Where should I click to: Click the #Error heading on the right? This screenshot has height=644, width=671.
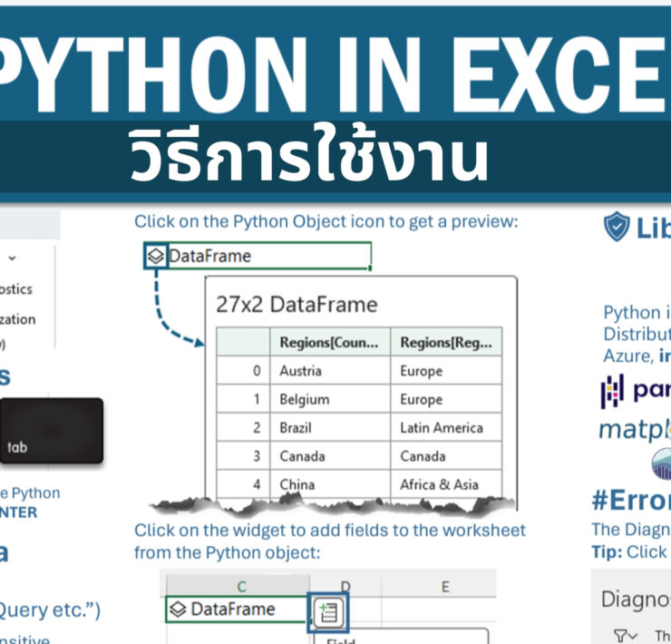click(x=631, y=500)
